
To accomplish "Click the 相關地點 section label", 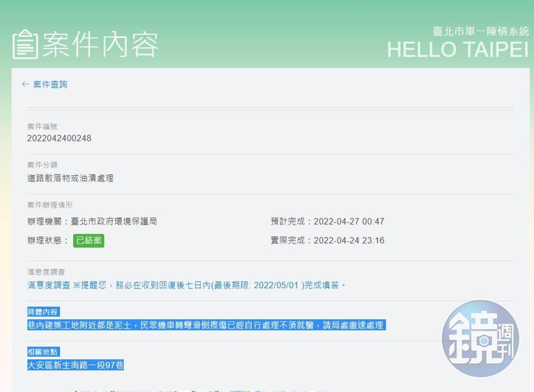I will (43, 352).
